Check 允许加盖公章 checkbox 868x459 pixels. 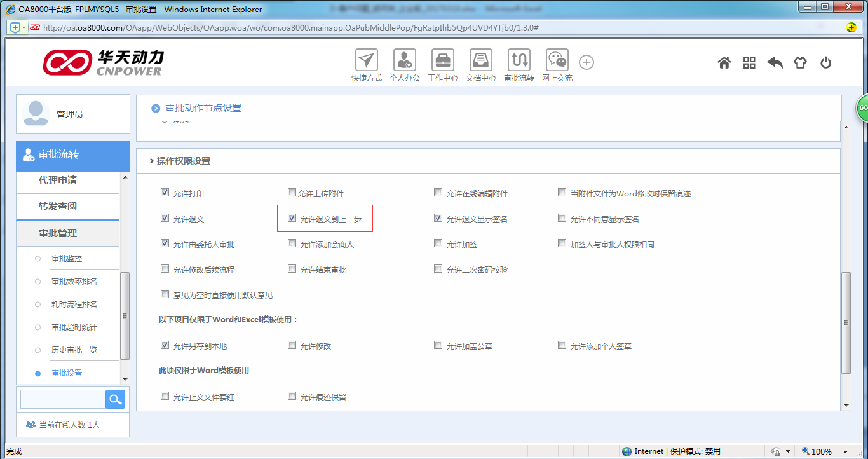point(438,345)
